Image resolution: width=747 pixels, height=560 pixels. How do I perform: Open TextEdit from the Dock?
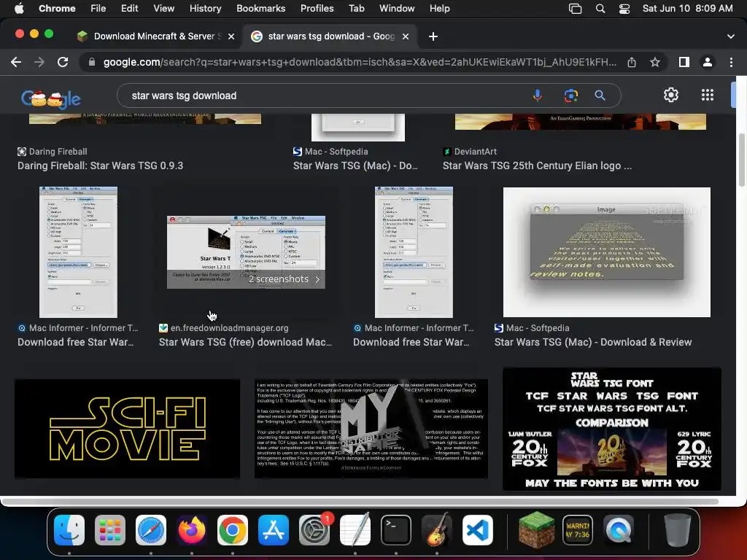point(355,530)
